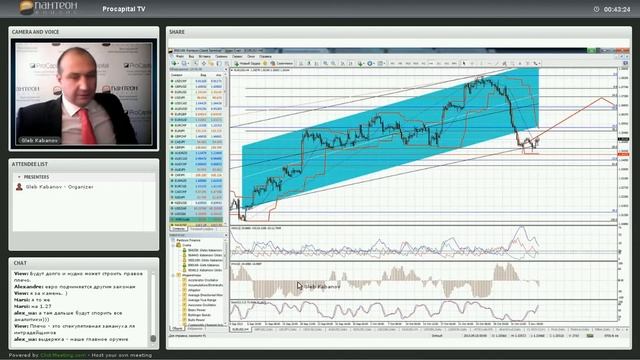This screenshot has width=640, height=360.
Task: Select the H1 timeframe button
Action: [x=423, y=63]
